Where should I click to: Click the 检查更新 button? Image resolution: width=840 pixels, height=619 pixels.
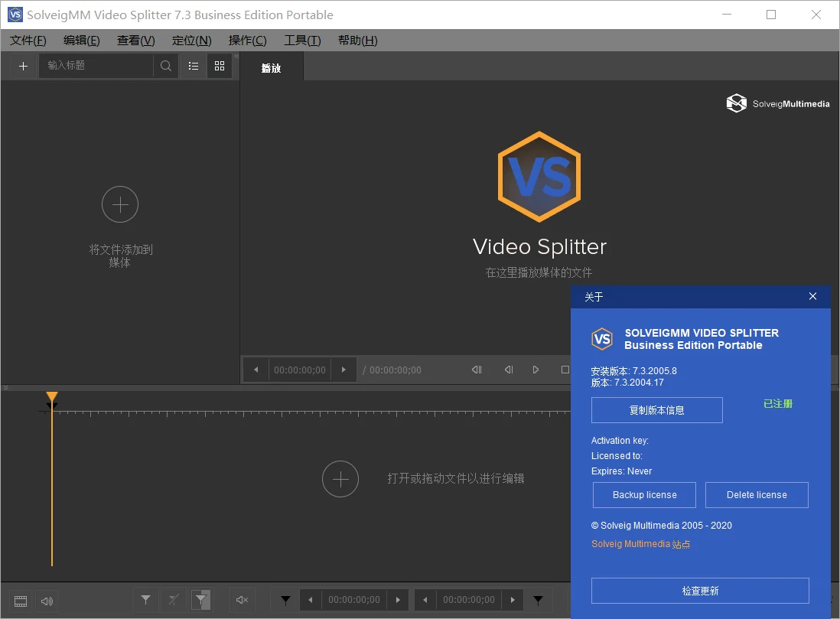pos(698,590)
